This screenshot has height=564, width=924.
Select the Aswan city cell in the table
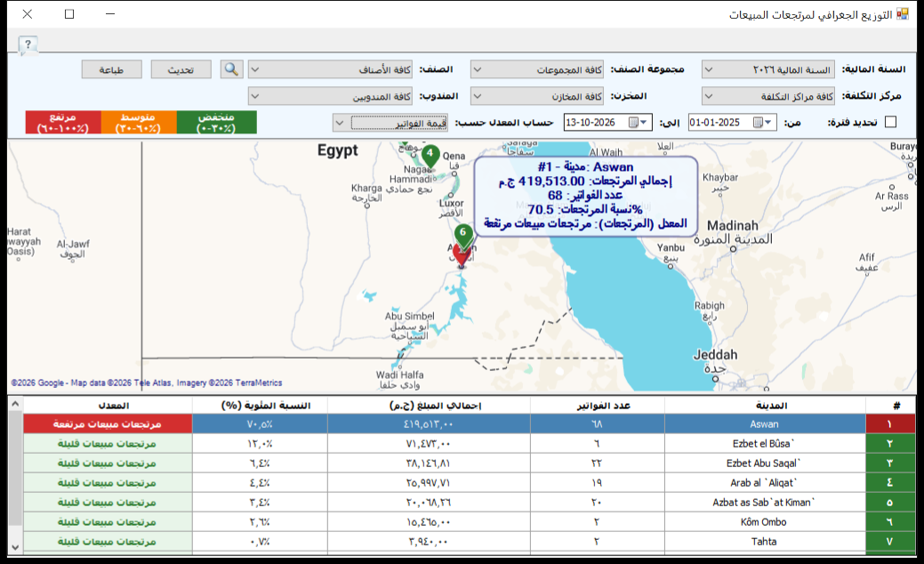pyautogui.click(x=765, y=424)
